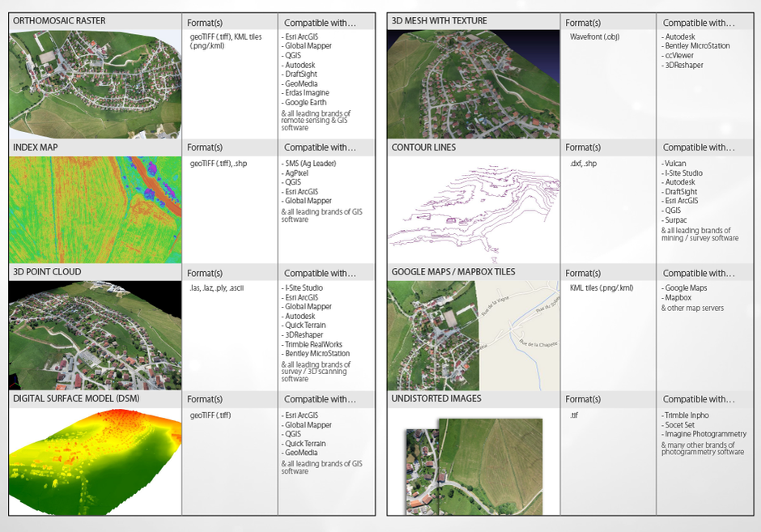This screenshot has width=761, height=532.
Task: Click the Contour Lines purple drawing
Action: pyautogui.click(x=474, y=210)
